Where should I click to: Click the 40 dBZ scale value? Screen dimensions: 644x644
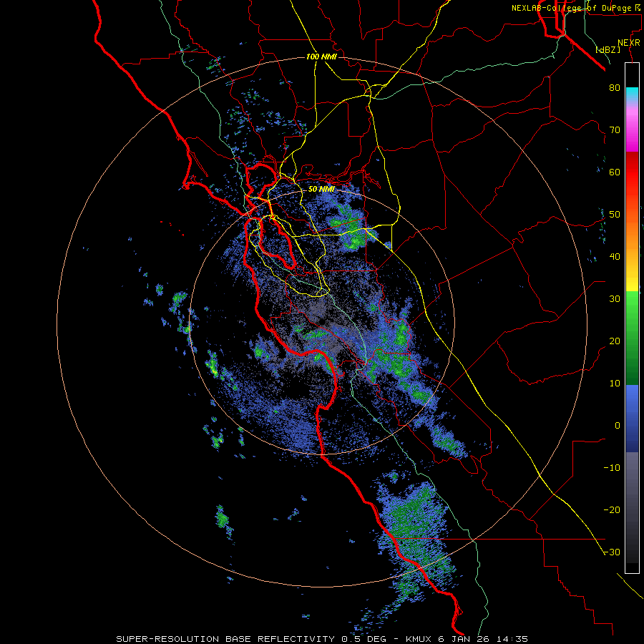point(615,257)
